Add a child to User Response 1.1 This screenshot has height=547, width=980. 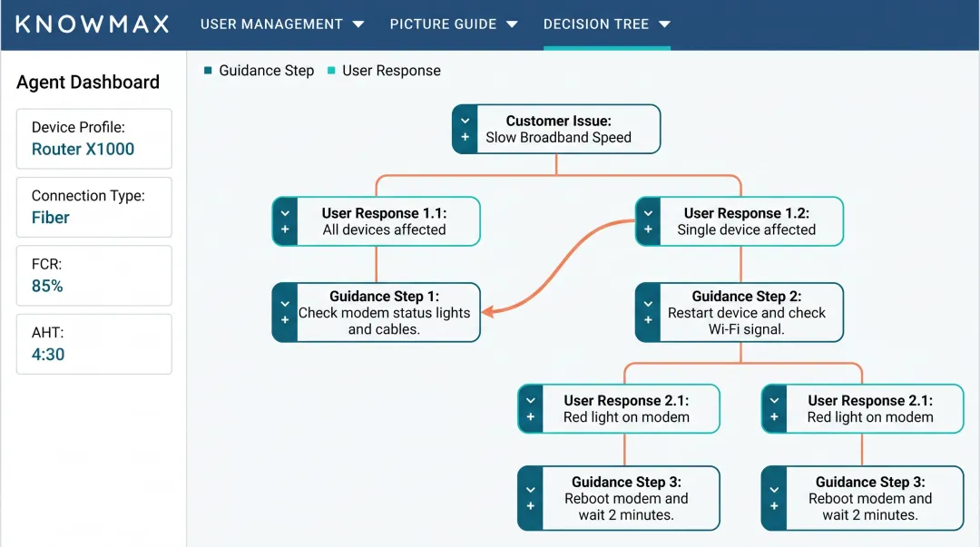coord(285,230)
